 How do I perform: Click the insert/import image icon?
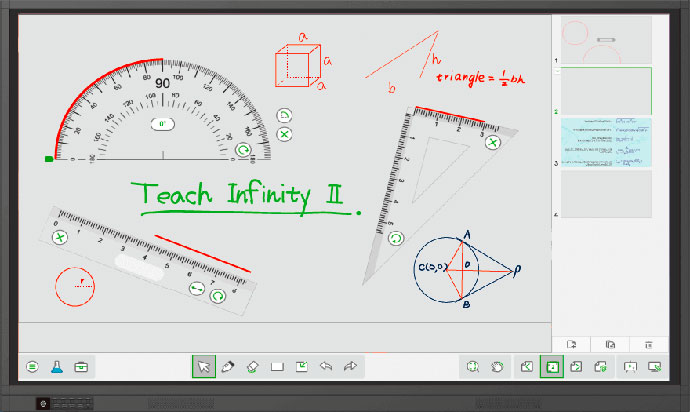(x=302, y=367)
